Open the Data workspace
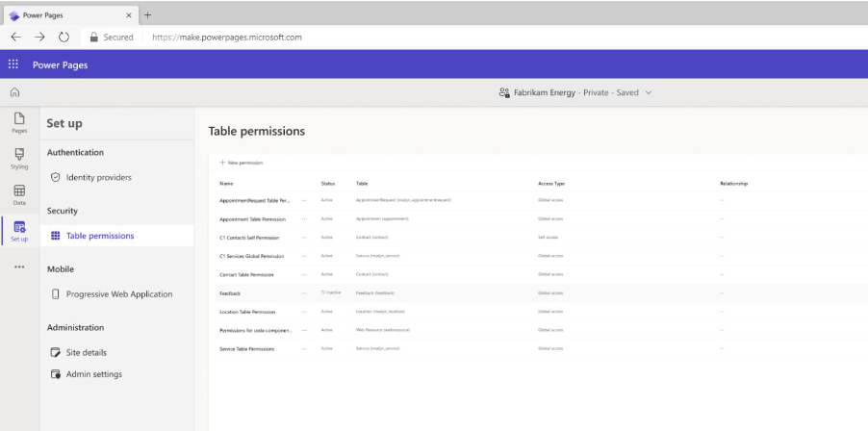The image size is (868, 431). coord(18,195)
